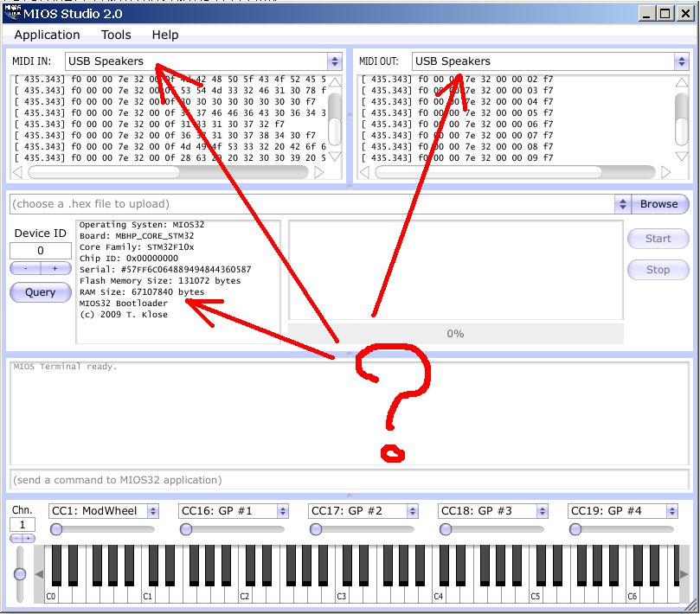Viewport: 700px width, 614px height.
Task: Open the Help menu
Action: 164,35
